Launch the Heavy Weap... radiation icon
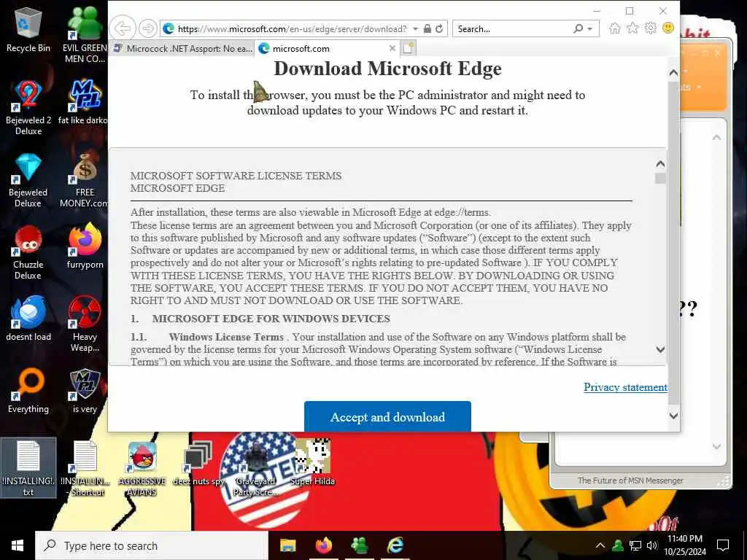Image resolution: width=747 pixels, height=560 pixels. point(85,324)
